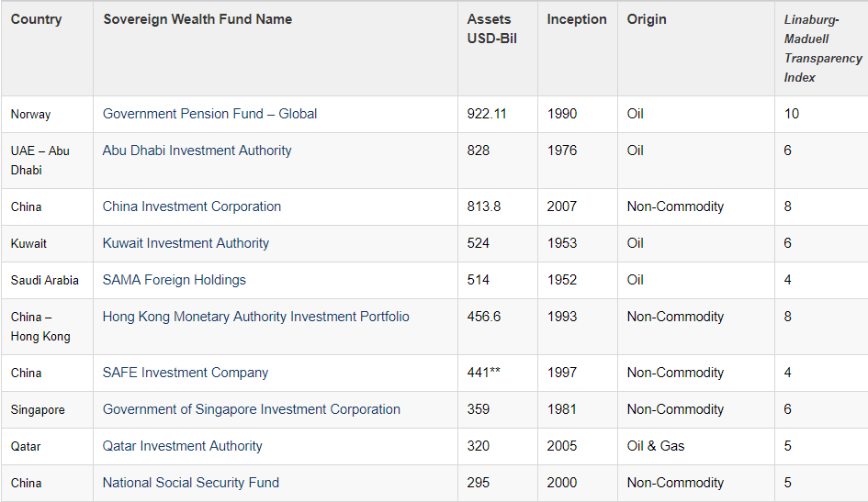Click the 813.8 assets value
The height and width of the screenshot is (502, 868).
click(x=484, y=206)
